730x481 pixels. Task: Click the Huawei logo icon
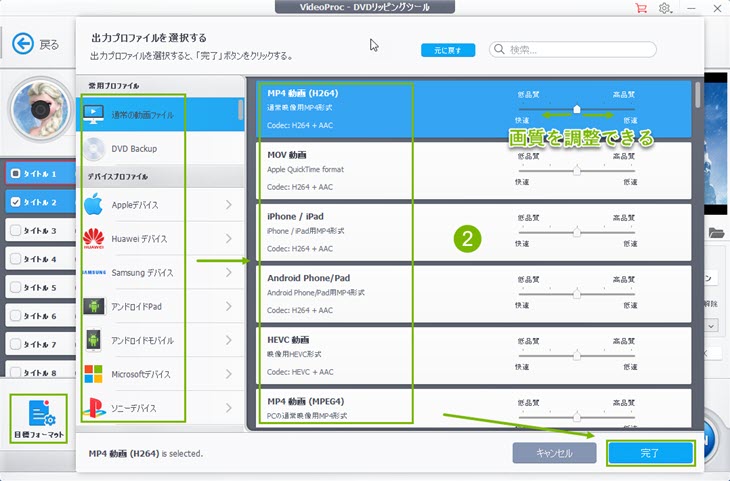[x=94, y=238]
